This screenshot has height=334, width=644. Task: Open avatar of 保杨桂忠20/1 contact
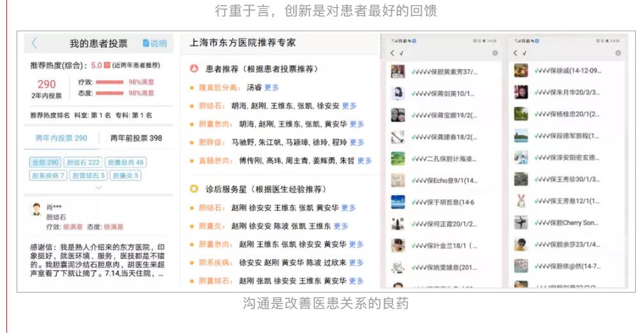(521, 114)
